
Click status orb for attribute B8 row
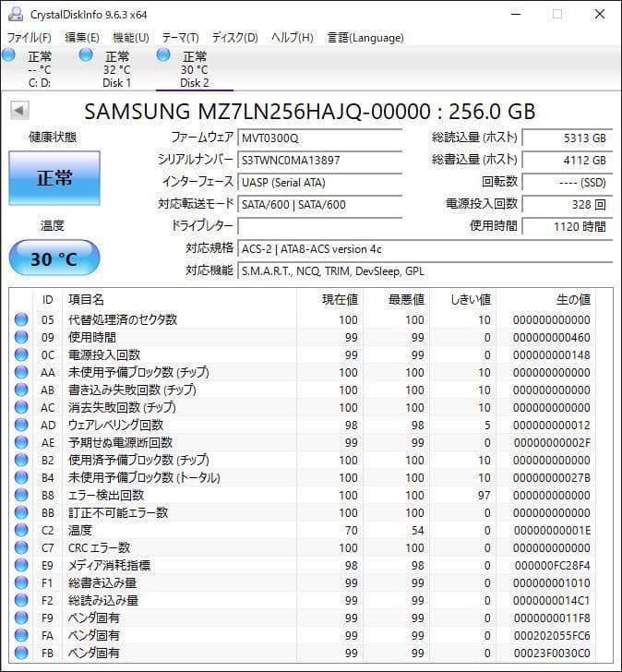pos(21,496)
